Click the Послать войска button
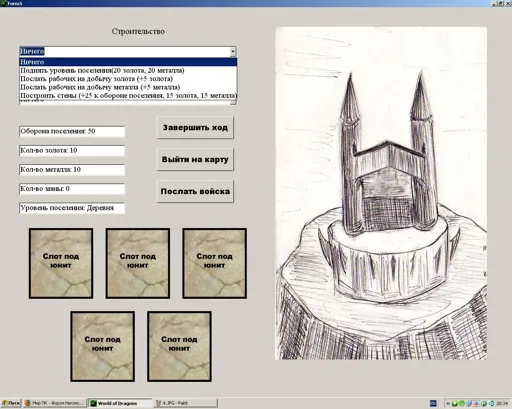Screen dimensions: 512x409 coord(195,191)
